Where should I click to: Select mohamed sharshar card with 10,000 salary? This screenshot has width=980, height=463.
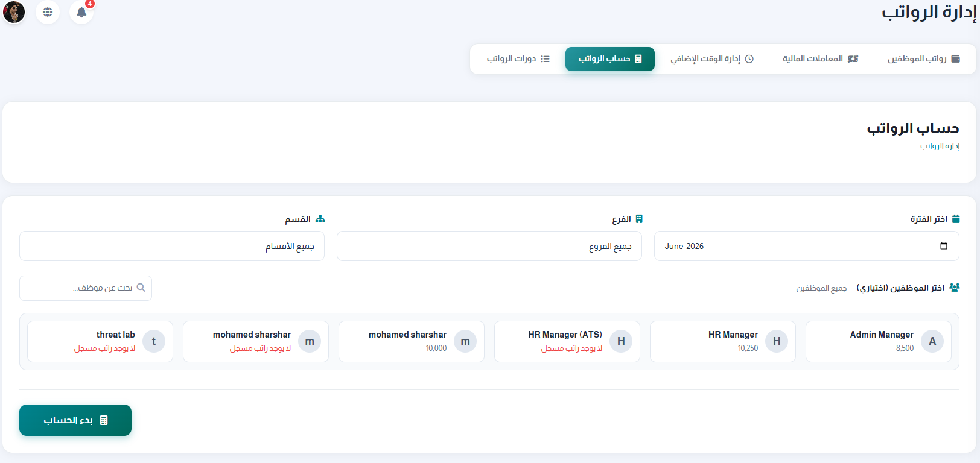point(412,341)
